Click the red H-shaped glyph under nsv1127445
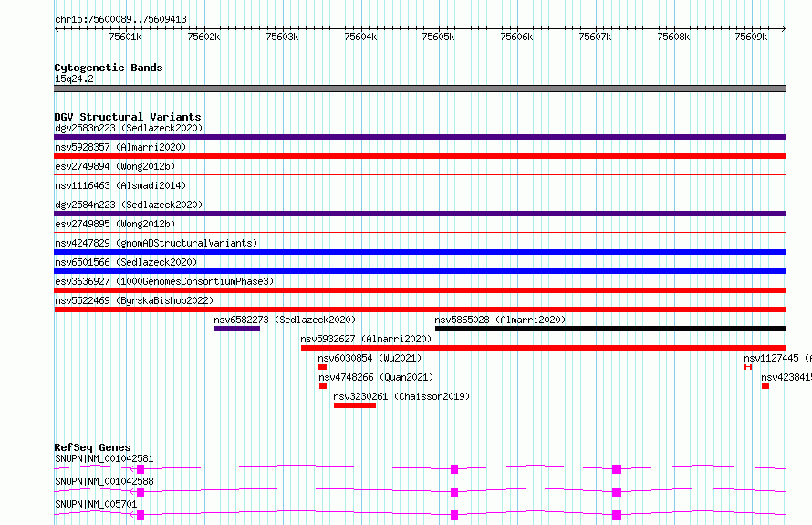 (748, 367)
